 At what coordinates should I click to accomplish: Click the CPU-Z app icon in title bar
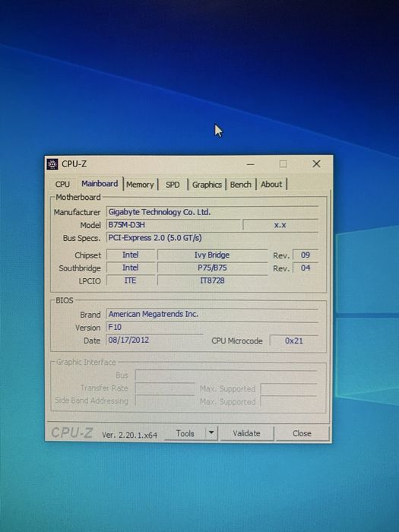click(x=52, y=164)
